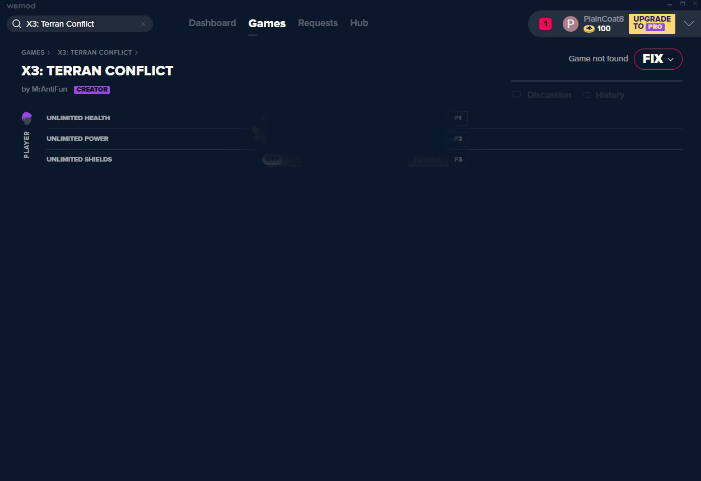Screen dimensions: 701x481
Task: Maximize the WeMod window
Action: coord(682,4)
